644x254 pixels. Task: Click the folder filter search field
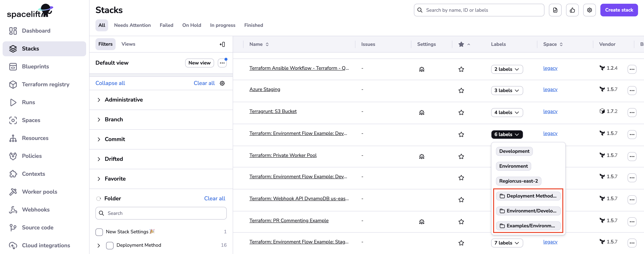coord(165,213)
